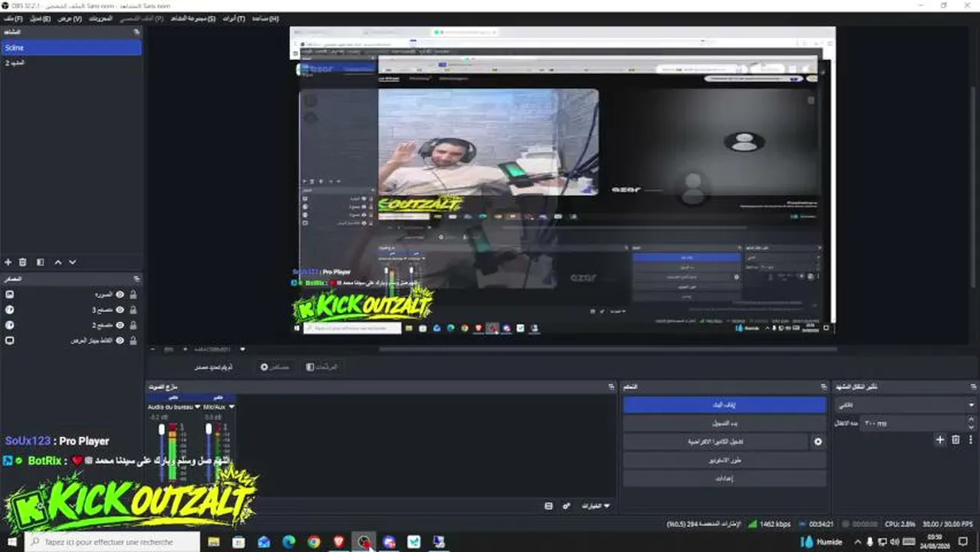Hide the متصفح 2 source with its eye
980x552 pixels.
tap(120, 325)
